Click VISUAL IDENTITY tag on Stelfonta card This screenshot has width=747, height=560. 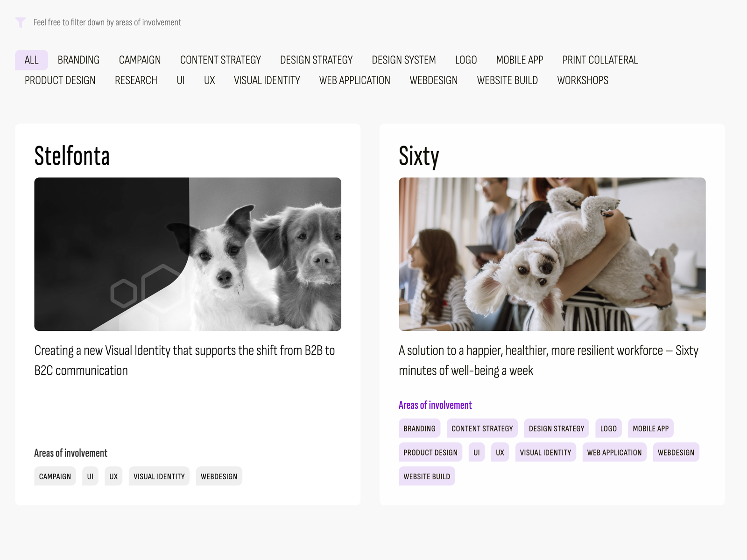(x=159, y=476)
